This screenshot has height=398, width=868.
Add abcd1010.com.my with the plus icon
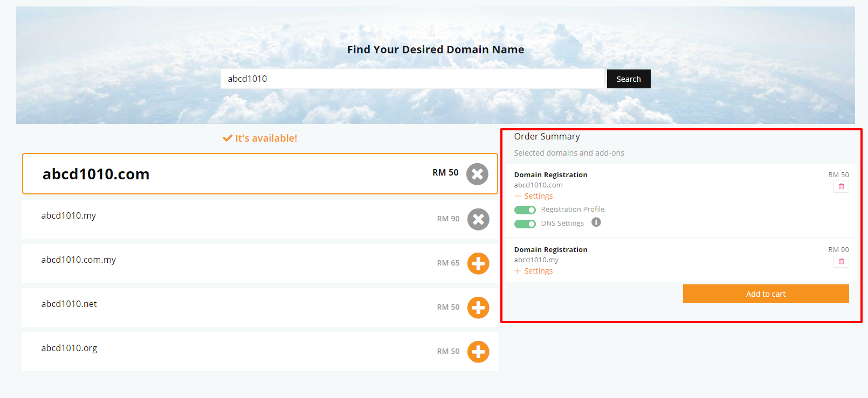click(x=478, y=263)
